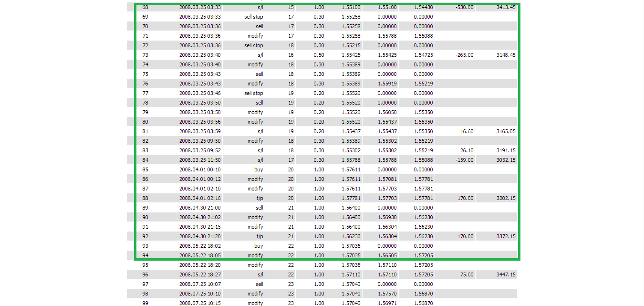This screenshot has width=644, height=306.
Task: Select time 2008.03.25 03:46
Action: (x=200, y=93)
